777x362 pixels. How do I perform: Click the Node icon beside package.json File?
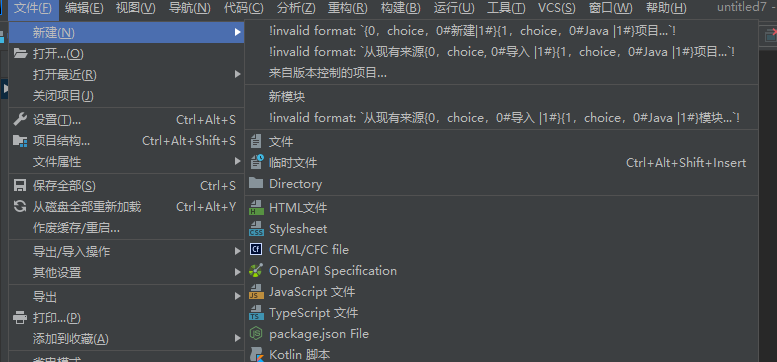256,334
